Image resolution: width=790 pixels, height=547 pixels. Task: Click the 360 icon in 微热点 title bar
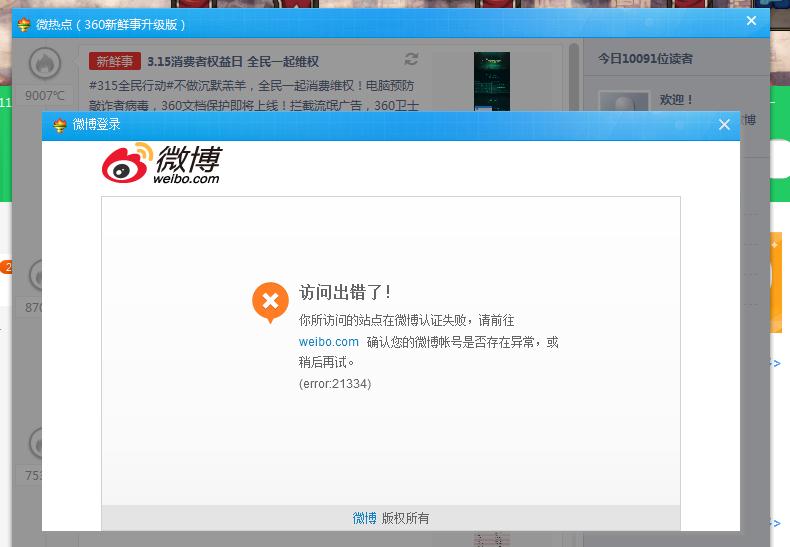pyautogui.click(x=24, y=24)
